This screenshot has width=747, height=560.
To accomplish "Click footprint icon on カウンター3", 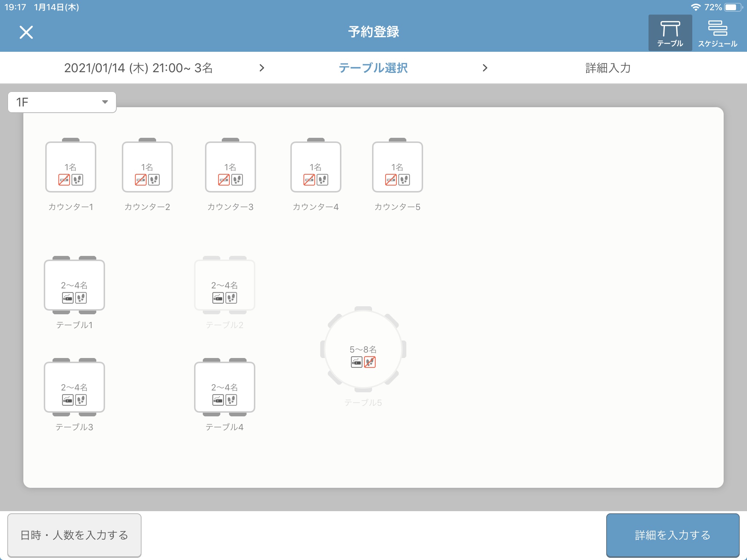I will pos(237,180).
